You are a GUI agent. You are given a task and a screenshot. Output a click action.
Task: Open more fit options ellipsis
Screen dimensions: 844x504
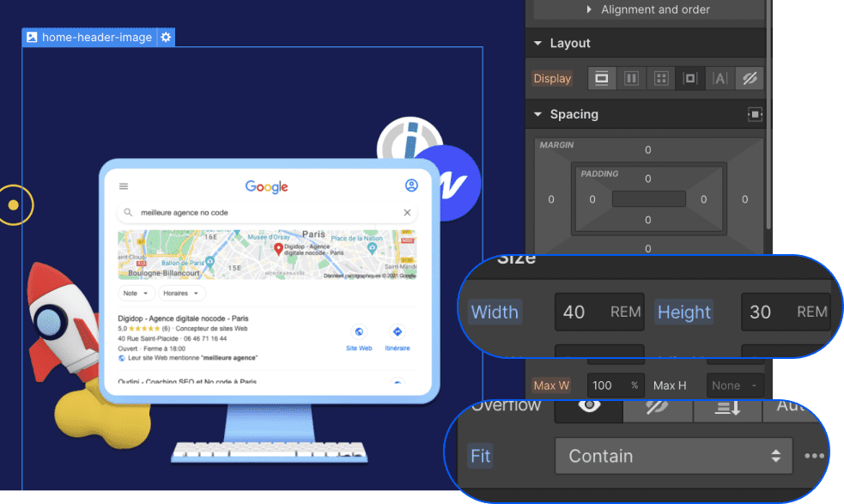click(814, 456)
